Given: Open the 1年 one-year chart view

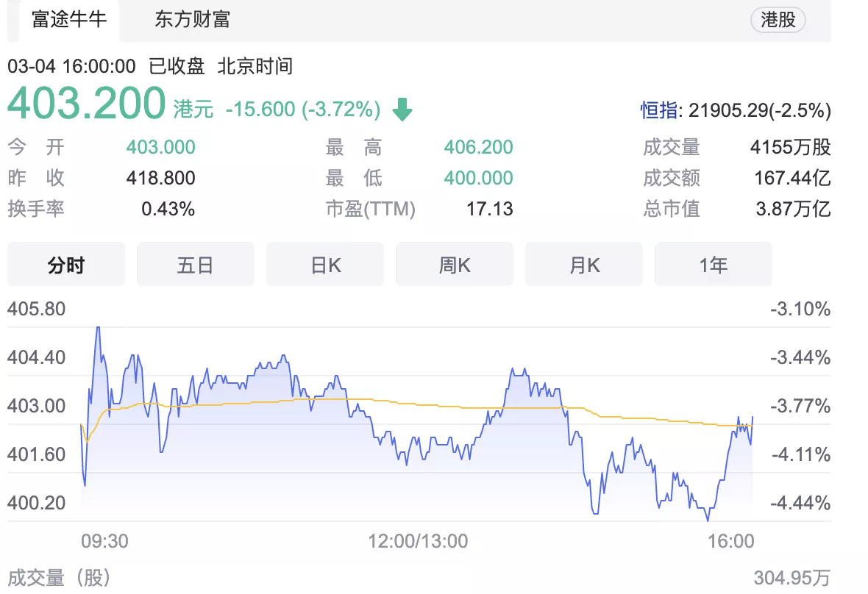Looking at the screenshot, I should click(713, 265).
